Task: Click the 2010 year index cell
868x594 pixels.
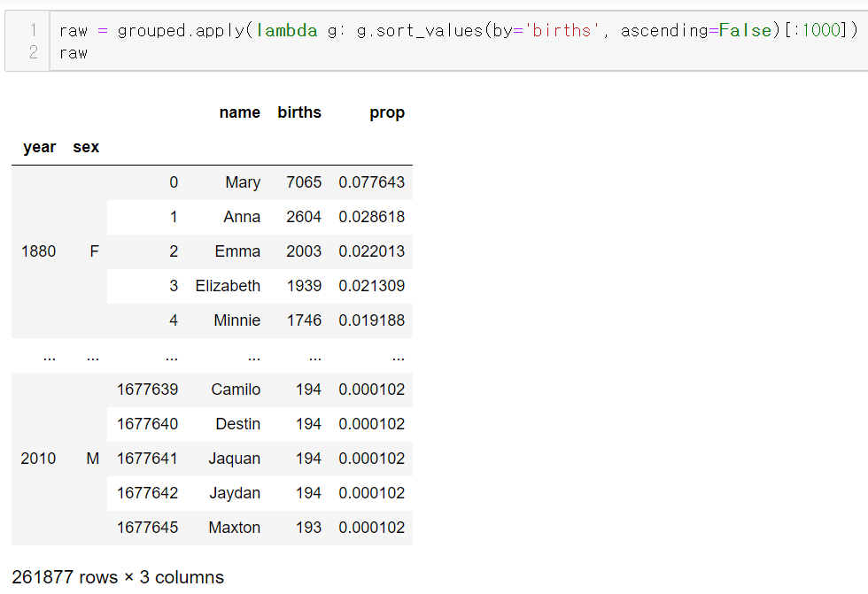Action: [x=38, y=459]
